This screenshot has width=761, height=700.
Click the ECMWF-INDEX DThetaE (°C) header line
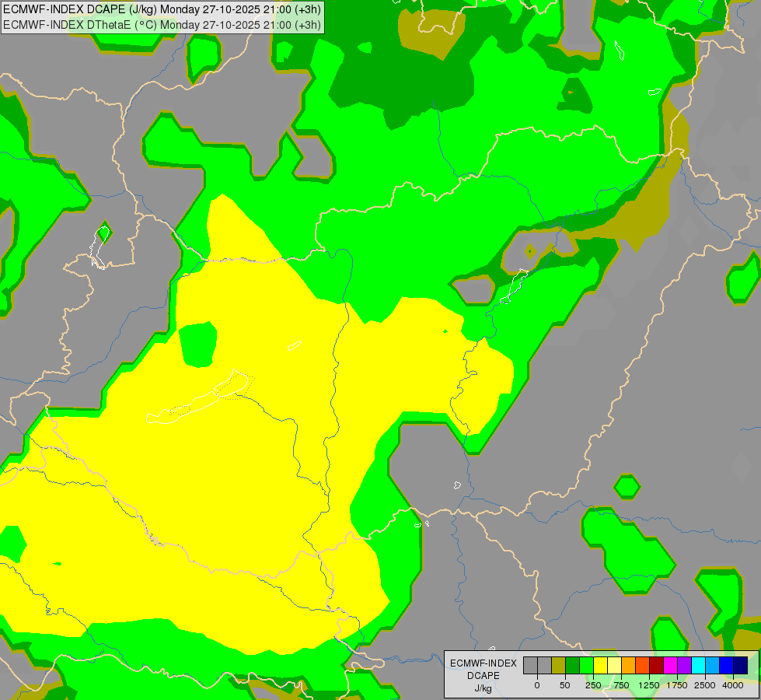coord(162,25)
